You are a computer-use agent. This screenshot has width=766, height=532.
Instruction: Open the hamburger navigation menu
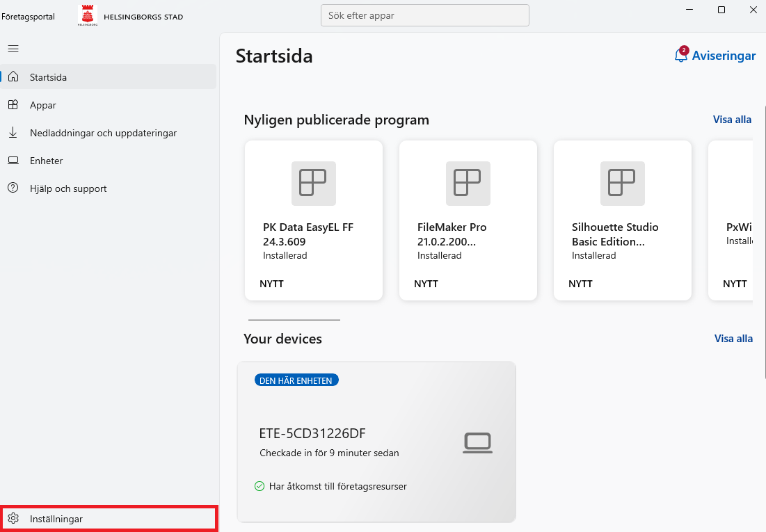click(x=13, y=49)
